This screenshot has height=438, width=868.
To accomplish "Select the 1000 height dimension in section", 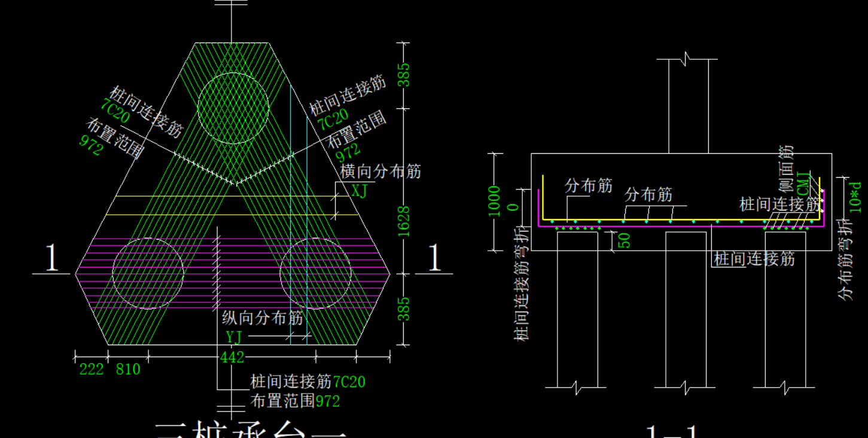I will 494,203.
